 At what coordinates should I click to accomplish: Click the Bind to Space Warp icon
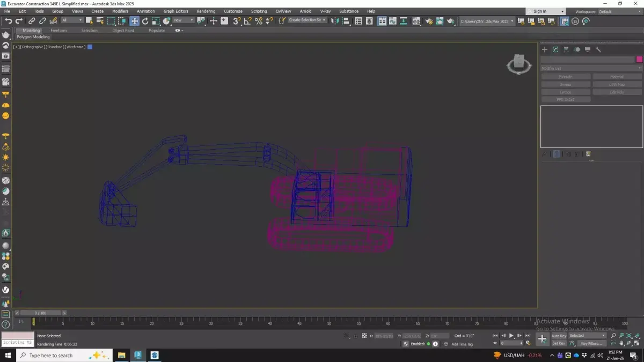tap(54, 21)
